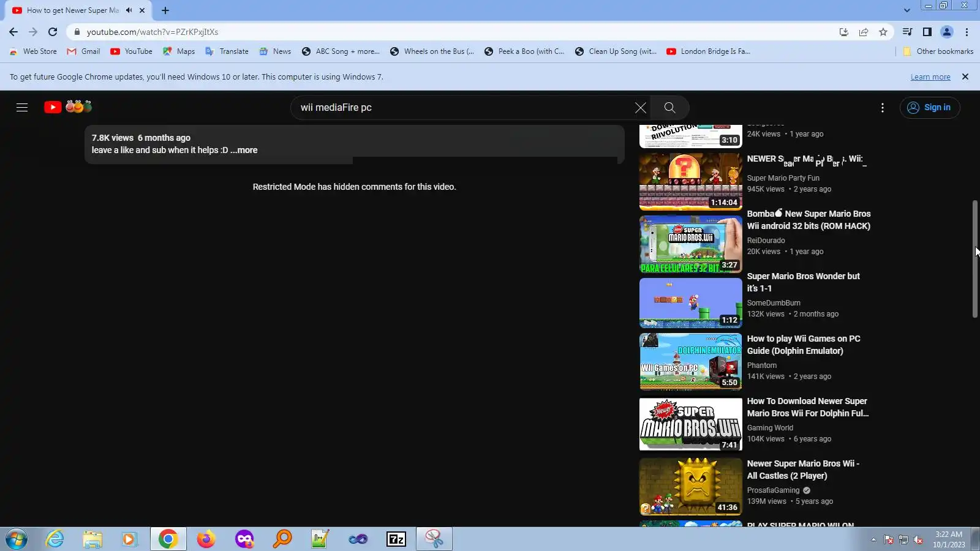The height and width of the screenshot is (551, 980).
Task: Open Peek a Boo bookmark
Action: [x=524, y=51]
